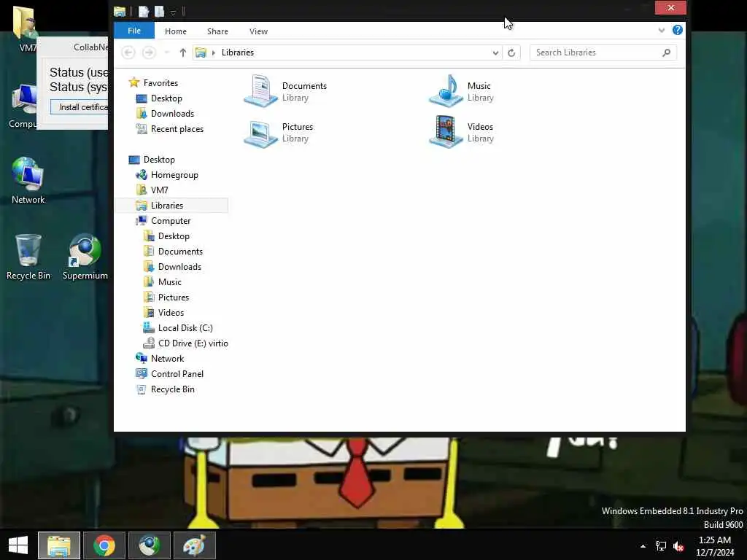Open the File tab
Screen dimensions: 747x560
(x=134, y=31)
